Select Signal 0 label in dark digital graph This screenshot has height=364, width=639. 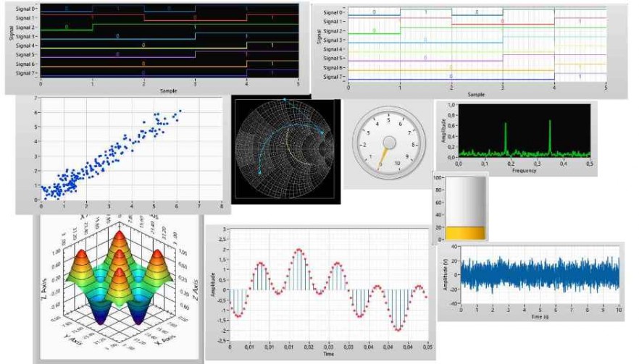click(25, 9)
